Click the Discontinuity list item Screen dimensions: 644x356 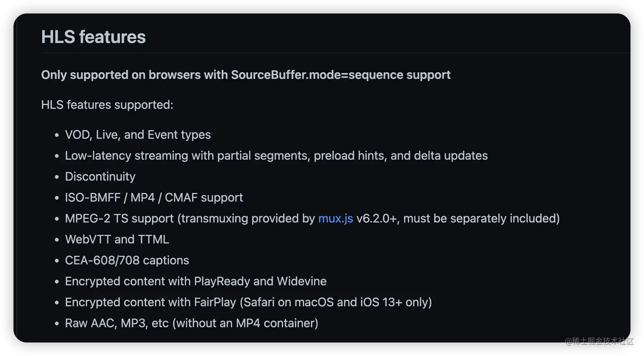(100, 177)
